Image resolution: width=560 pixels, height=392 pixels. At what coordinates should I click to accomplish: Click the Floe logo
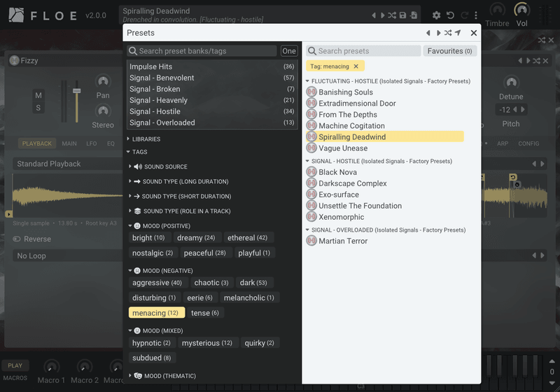click(x=16, y=15)
